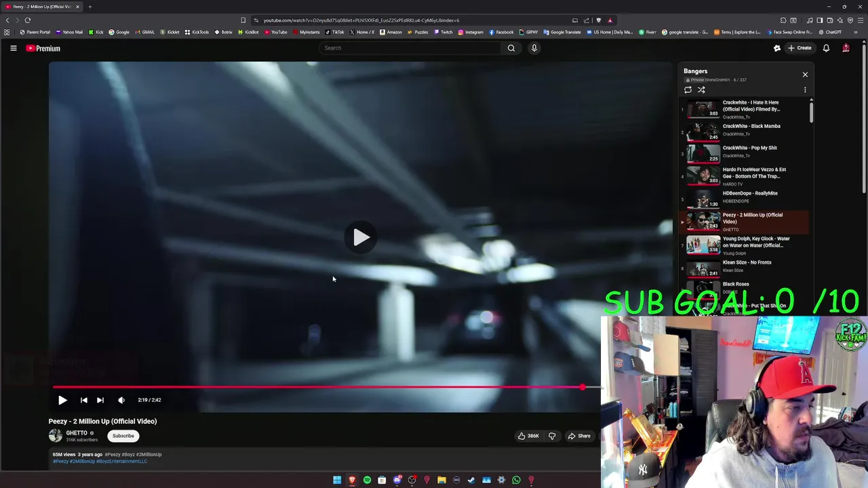This screenshot has height=488, width=868.
Task: Subscribe to GHETTO channel
Action: (x=123, y=436)
